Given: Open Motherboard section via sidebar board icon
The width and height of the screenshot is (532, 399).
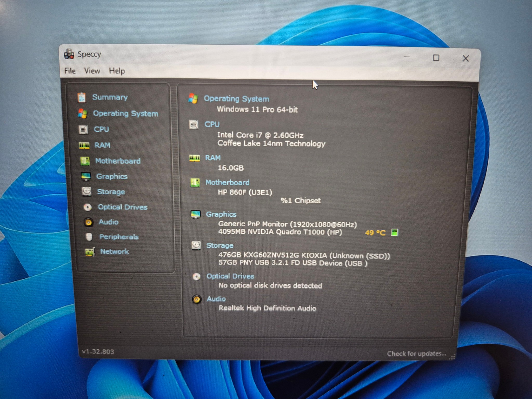Looking at the screenshot, I should 85,161.
